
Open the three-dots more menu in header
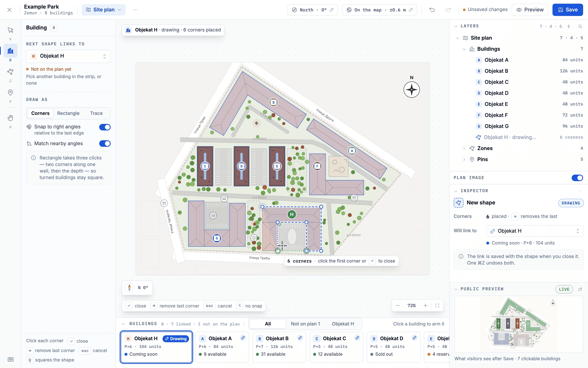coord(136,10)
